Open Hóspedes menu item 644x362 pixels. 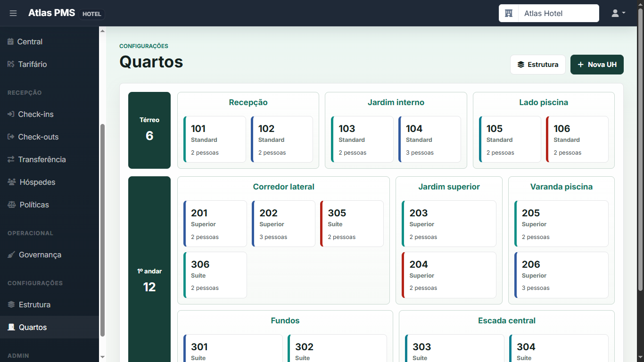tap(50, 182)
